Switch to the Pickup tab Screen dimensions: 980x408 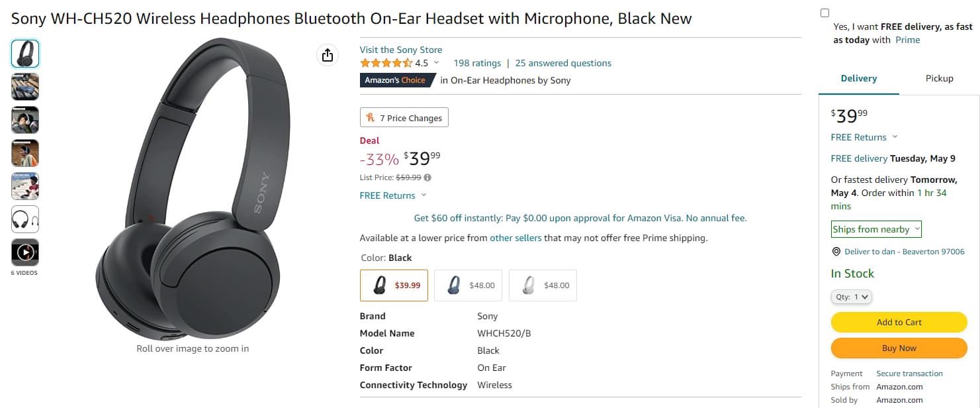point(939,79)
